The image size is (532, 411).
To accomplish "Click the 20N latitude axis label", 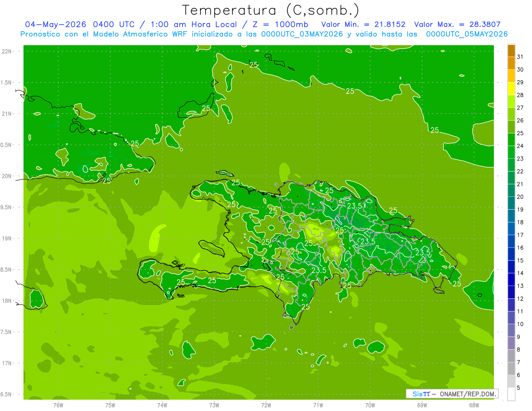I will click(8, 176).
